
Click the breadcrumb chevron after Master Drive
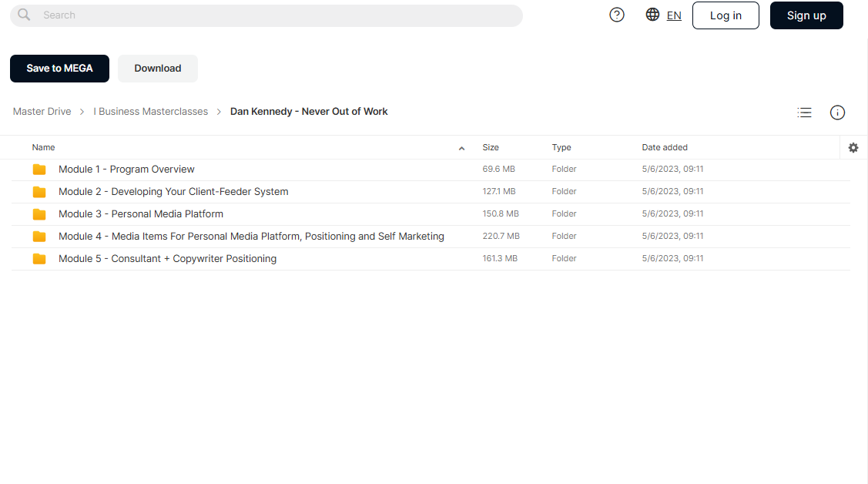pyautogui.click(x=82, y=112)
